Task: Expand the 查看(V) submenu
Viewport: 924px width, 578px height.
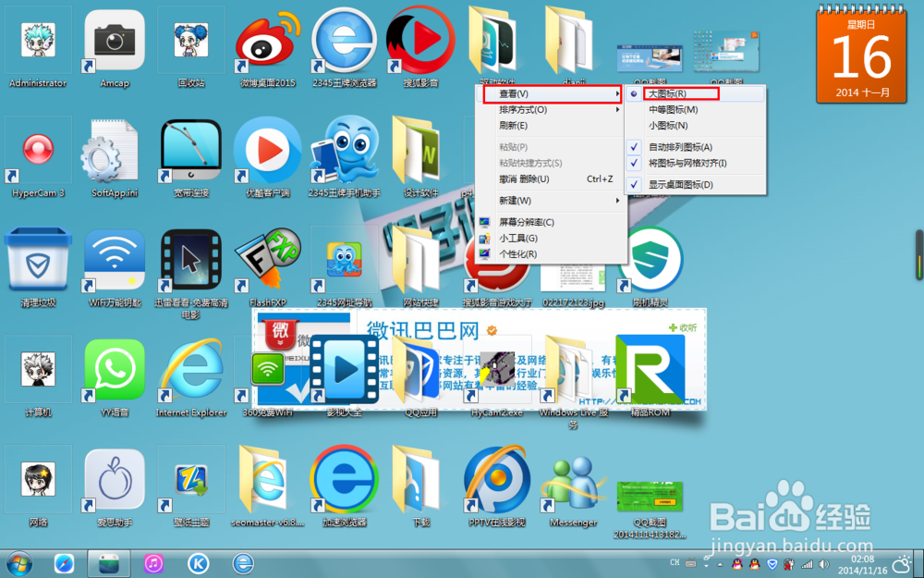Action: pos(552,93)
